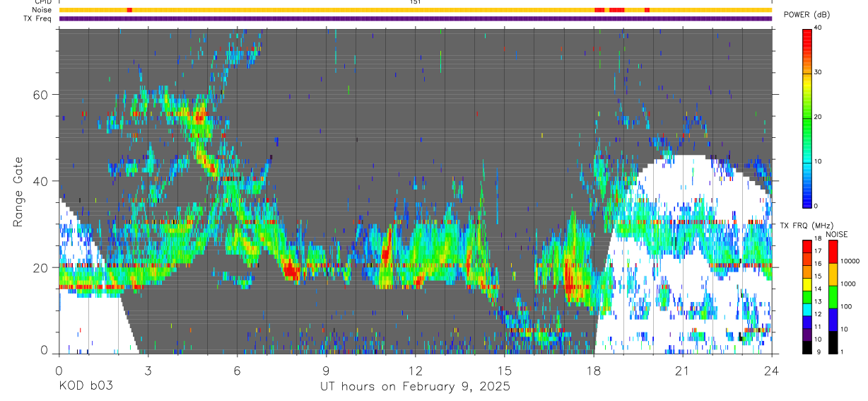Click the purple TX Freq strip above the plot

point(416,18)
